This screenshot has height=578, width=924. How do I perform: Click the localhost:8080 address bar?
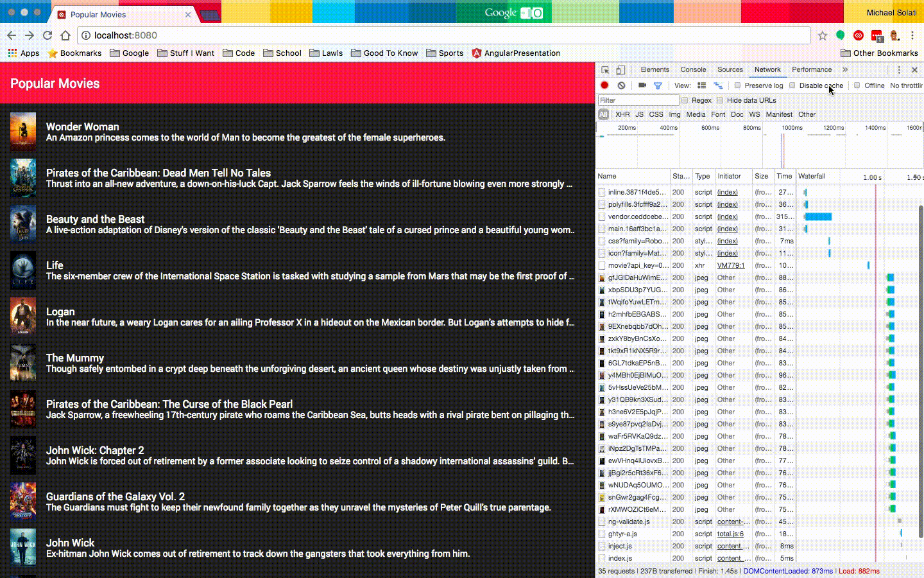click(444, 35)
